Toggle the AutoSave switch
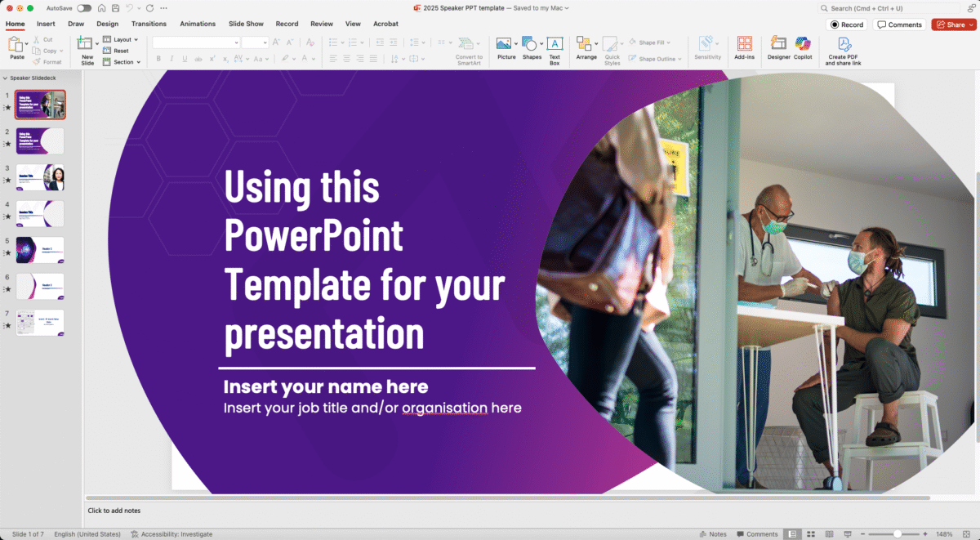Viewport: 980px width, 540px height. (x=84, y=7)
